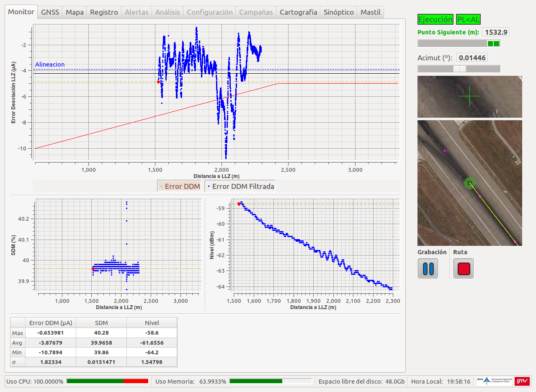Open the Cartografia tab

tap(298, 12)
